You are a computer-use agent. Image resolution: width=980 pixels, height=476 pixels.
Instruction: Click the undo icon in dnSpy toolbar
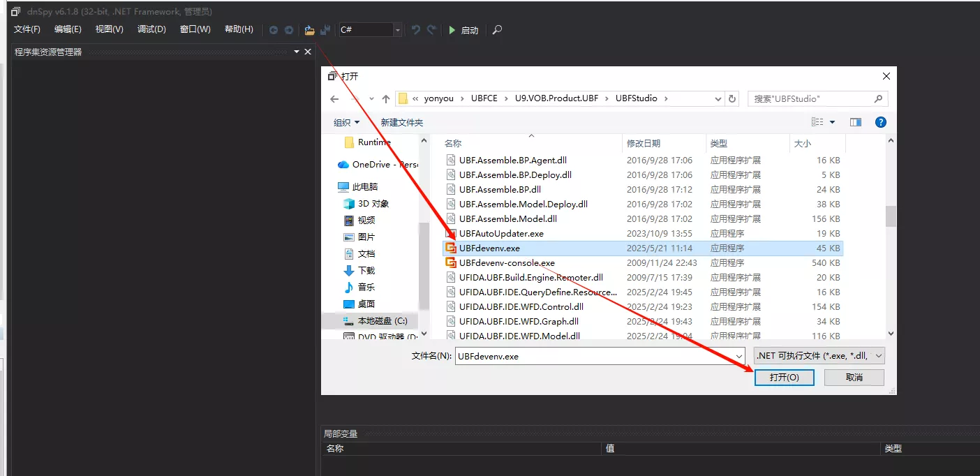pos(415,29)
